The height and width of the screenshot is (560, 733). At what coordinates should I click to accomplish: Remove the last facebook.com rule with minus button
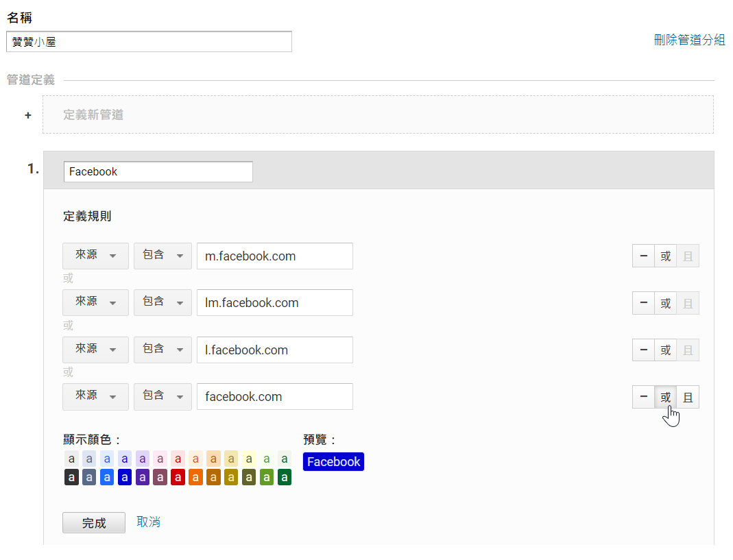coord(643,397)
